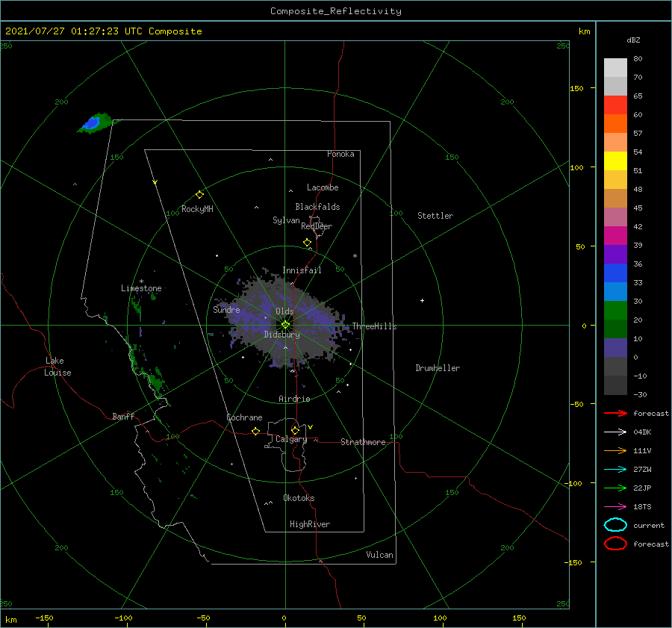The width and height of the screenshot is (672, 628).
Task: Click the yellow diamond marker inside Calgary
Action: coord(295,430)
